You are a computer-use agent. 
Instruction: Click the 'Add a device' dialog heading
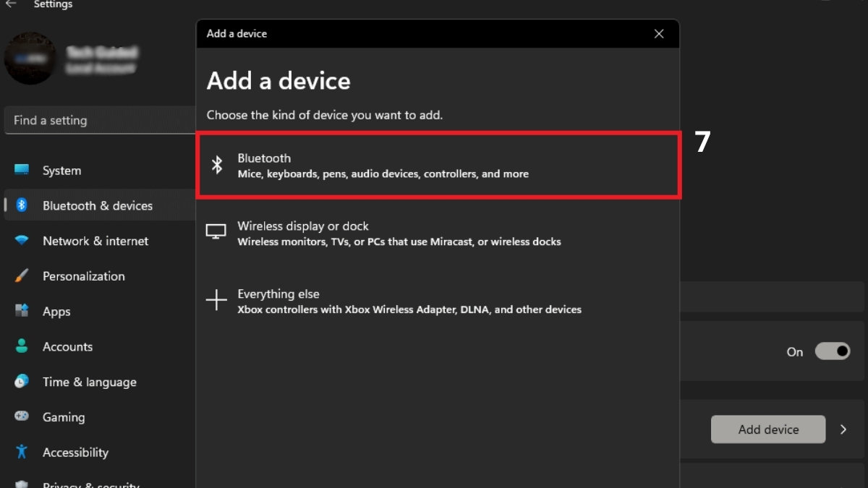pyautogui.click(x=278, y=80)
